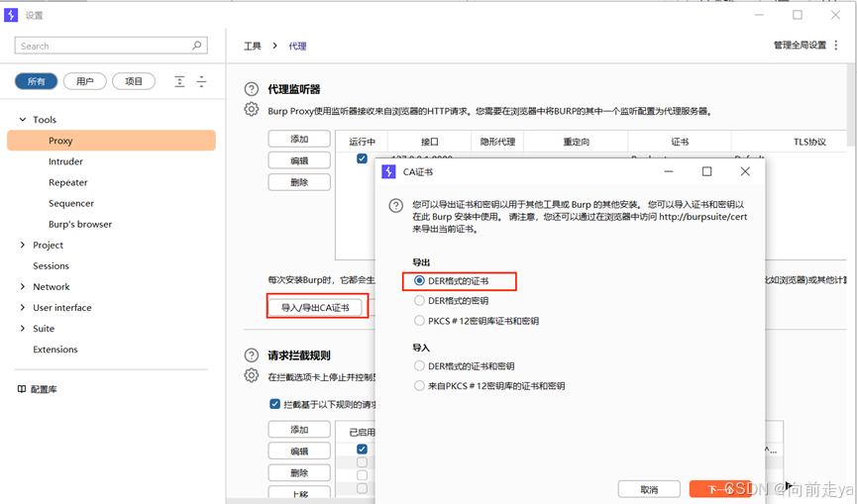
Task: Click 取消 in CA证书 dialog
Action: (x=649, y=490)
